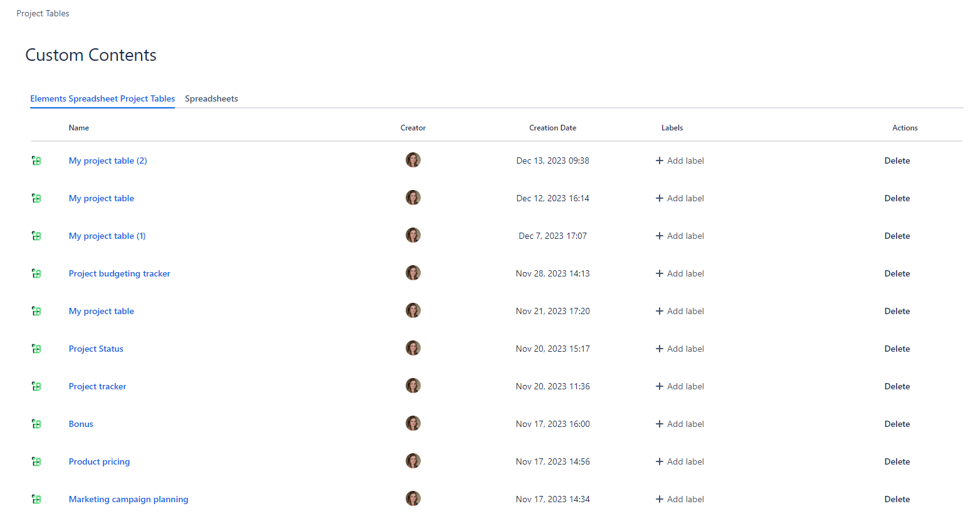Open Project budgeting tracker
This screenshot has height=521, width=980.
[119, 273]
